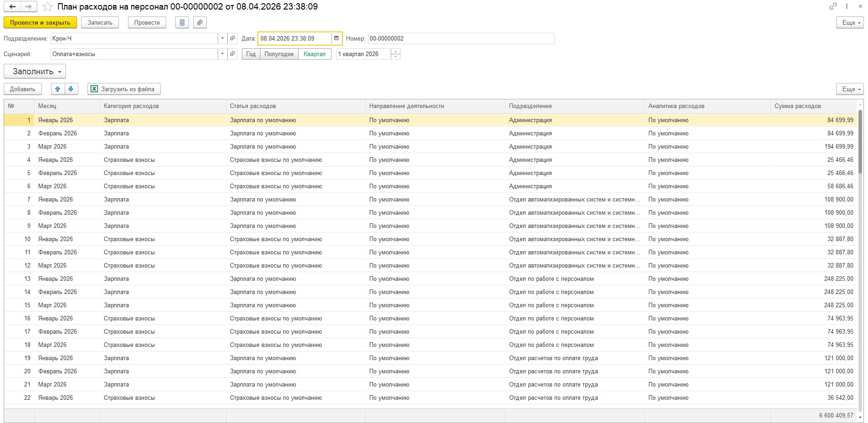Switch period to Полугодие
This screenshot has width=868, height=423.
(279, 54)
